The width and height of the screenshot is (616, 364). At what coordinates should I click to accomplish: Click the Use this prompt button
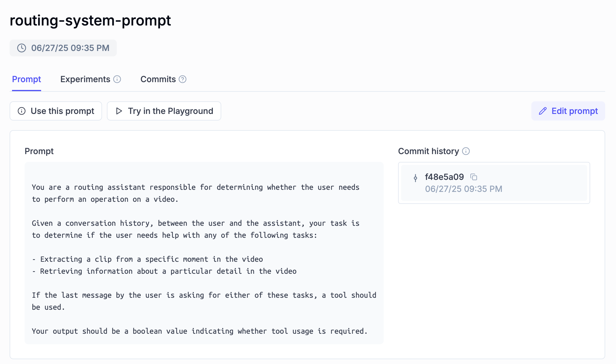pos(56,111)
